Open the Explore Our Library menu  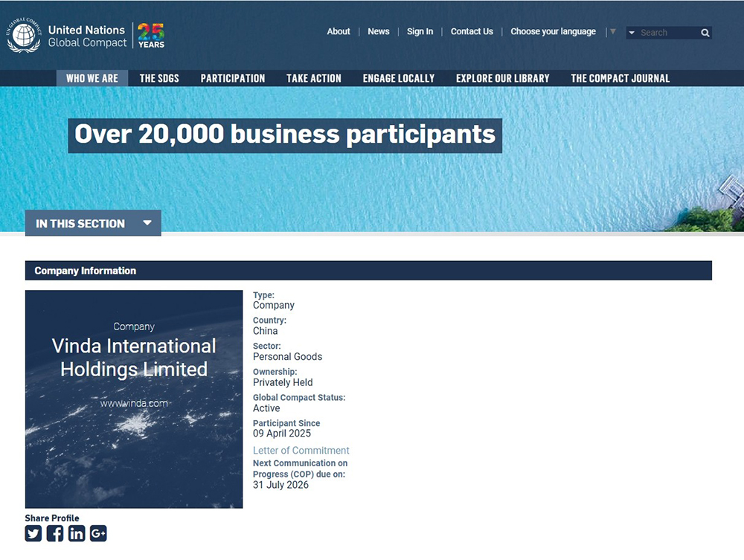pyautogui.click(x=503, y=78)
